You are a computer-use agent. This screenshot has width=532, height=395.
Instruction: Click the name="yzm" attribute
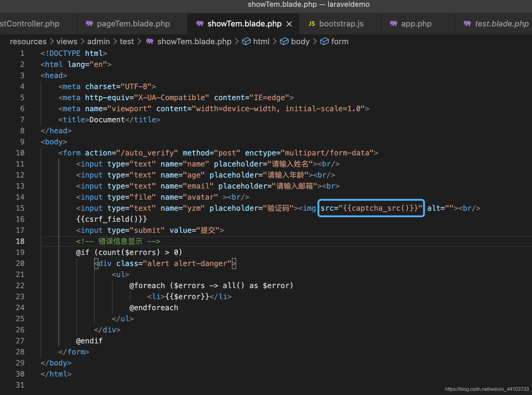tap(183, 208)
